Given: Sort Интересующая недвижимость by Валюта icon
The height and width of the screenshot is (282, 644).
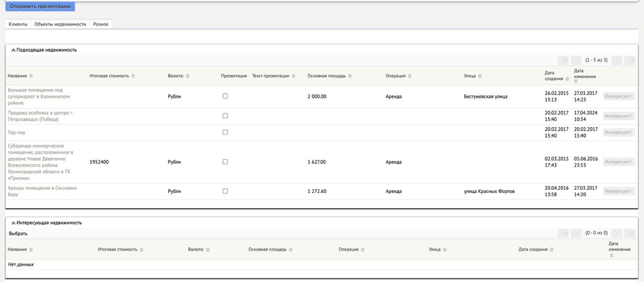Looking at the screenshot, I should pos(208,249).
